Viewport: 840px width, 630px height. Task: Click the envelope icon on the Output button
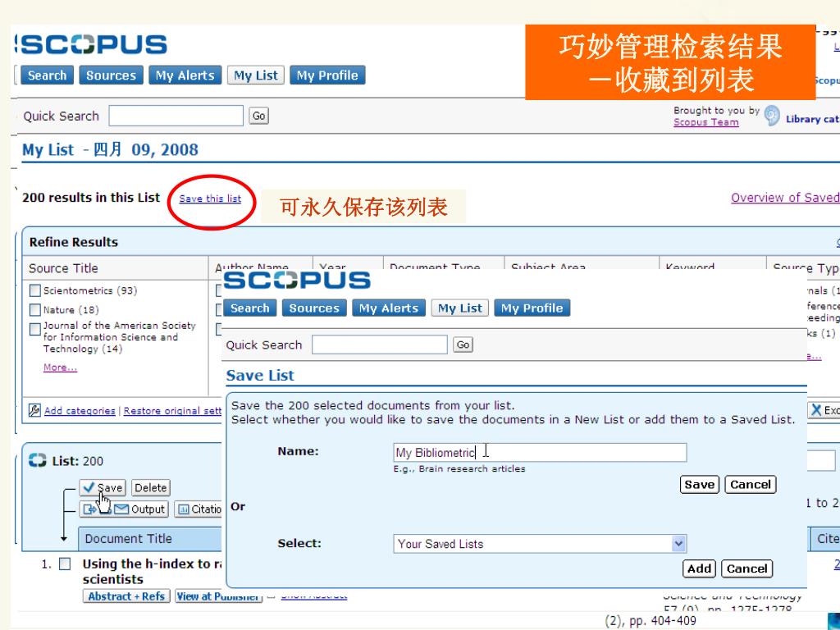[121, 509]
